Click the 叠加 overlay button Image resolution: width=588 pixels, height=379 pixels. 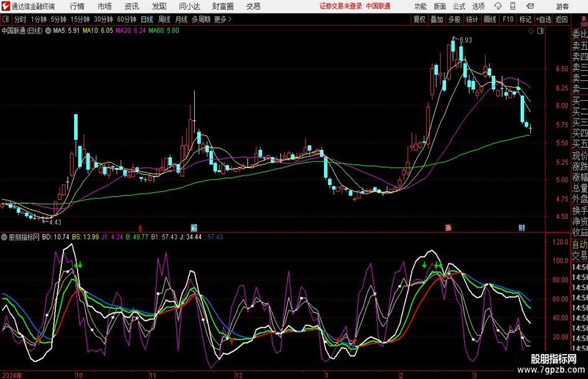click(437, 19)
